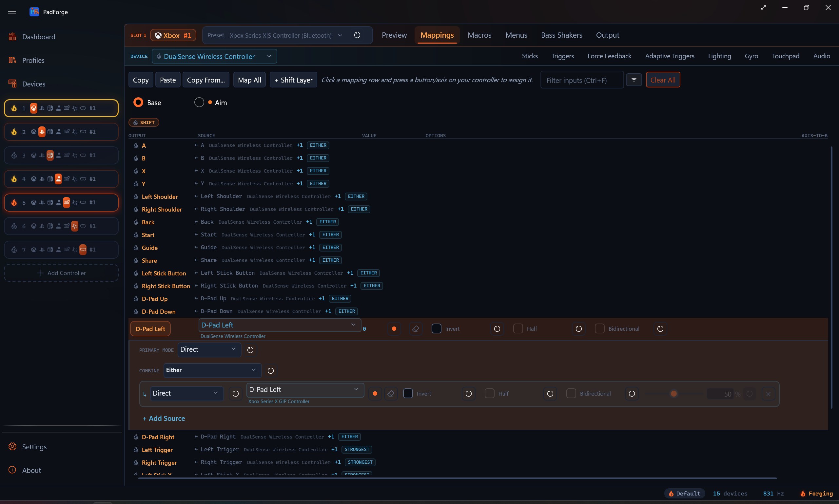Image resolution: width=839 pixels, height=504 pixels.
Task: Click the 50% threshold slider handle
Action: point(673,394)
